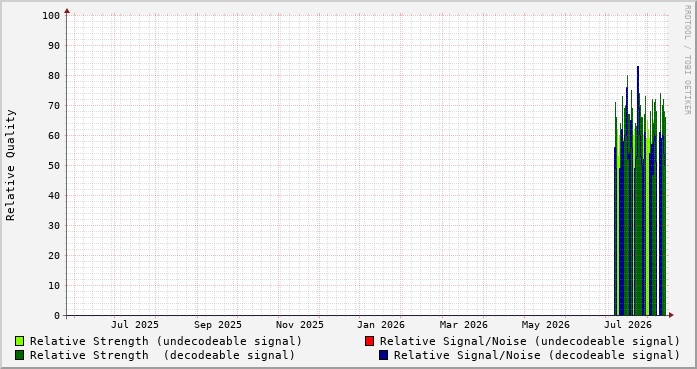Click the Relative Strength (decodeable signal) legend label
697x369 pixels.
tap(162, 355)
